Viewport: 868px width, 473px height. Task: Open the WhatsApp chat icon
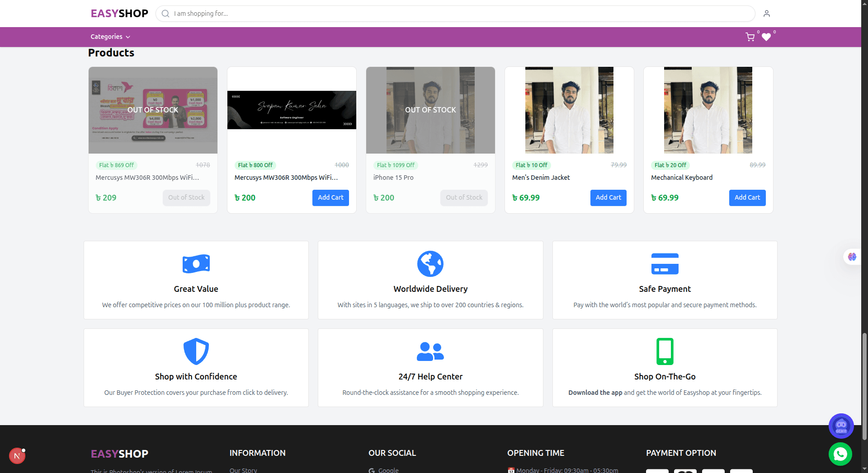[x=840, y=454]
